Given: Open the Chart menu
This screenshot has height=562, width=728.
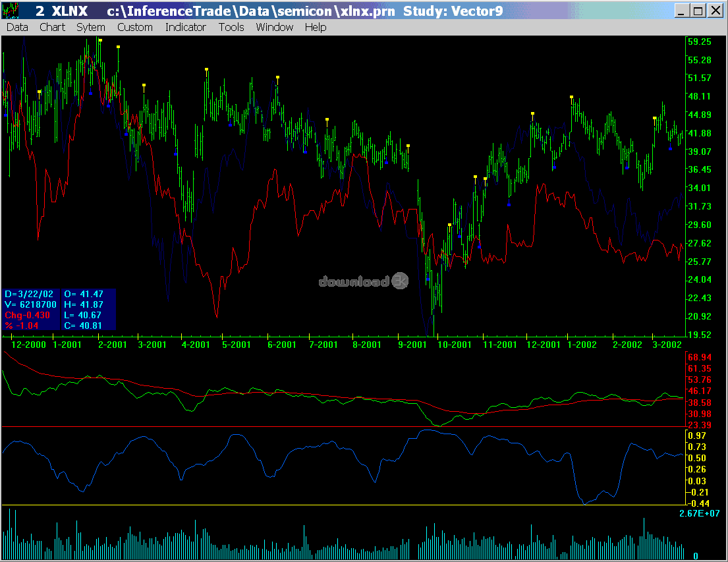Looking at the screenshot, I should (x=52, y=28).
